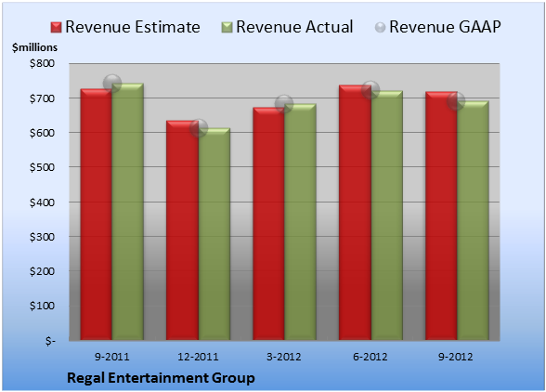Select the red estimate bar for 9-2012
Viewport: 546px width, 392px height.
click(x=441, y=216)
